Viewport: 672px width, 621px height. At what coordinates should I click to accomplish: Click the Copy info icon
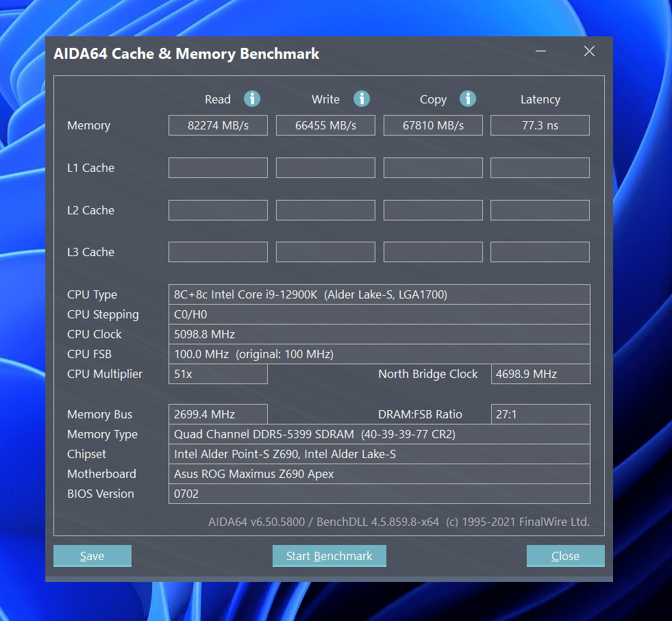pos(468,99)
